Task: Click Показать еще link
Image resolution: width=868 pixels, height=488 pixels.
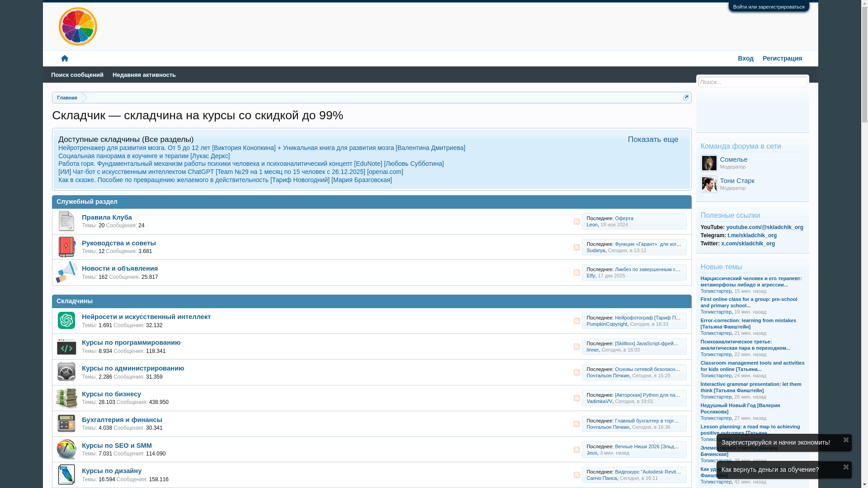Action: tap(653, 139)
